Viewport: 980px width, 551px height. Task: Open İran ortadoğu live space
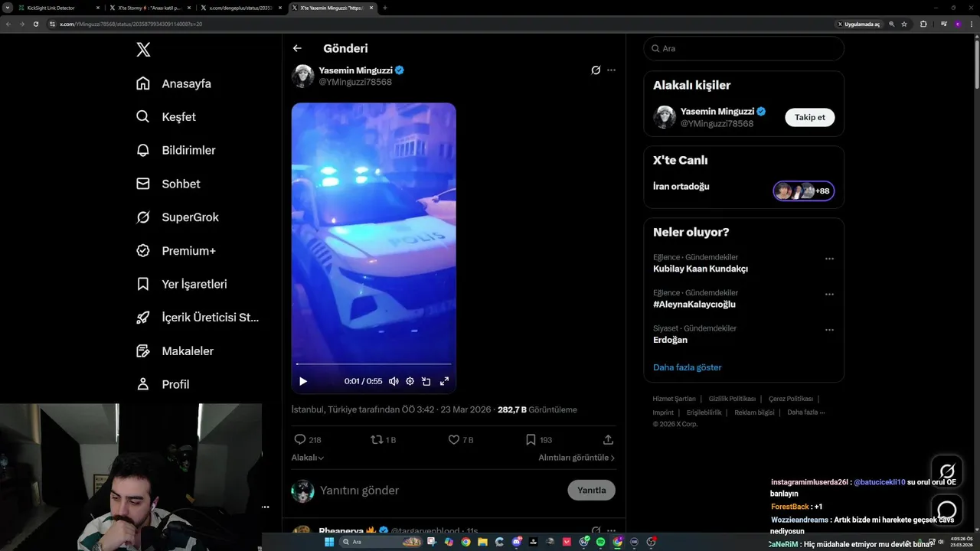pos(681,187)
